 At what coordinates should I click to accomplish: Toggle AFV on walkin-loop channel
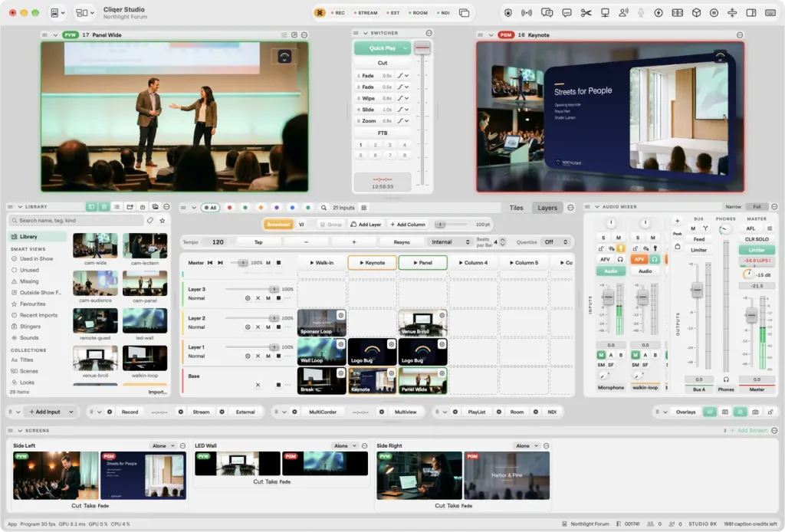[639, 259]
